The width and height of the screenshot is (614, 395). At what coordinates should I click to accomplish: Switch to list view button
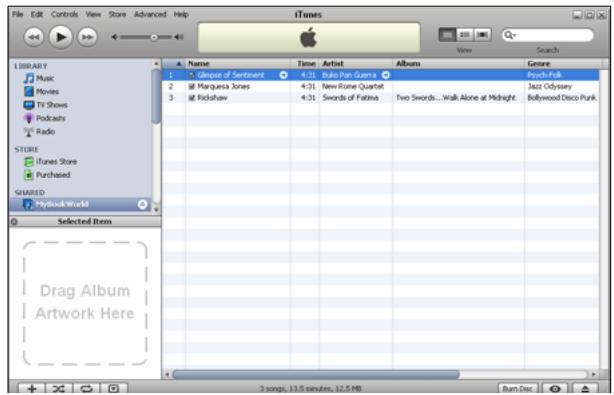tap(447, 35)
